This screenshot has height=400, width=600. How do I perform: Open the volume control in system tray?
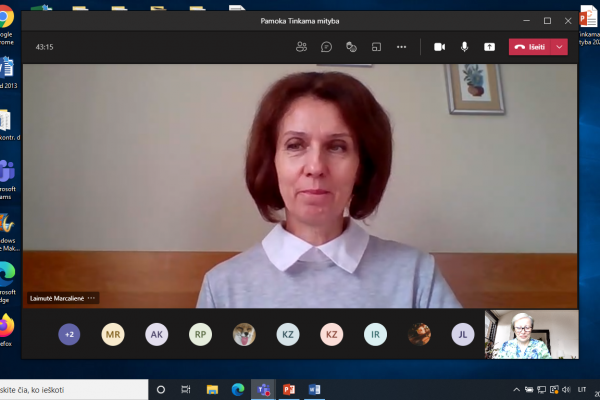click(x=566, y=390)
